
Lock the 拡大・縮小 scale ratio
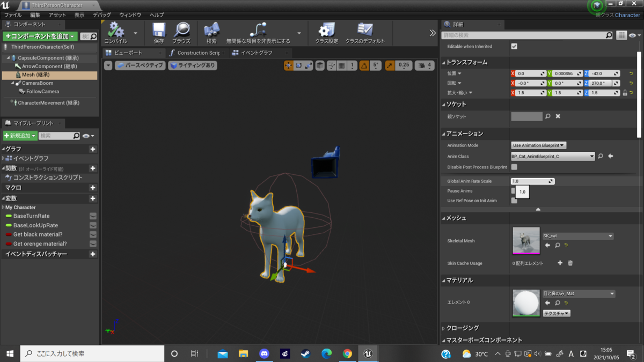pyautogui.click(x=625, y=93)
